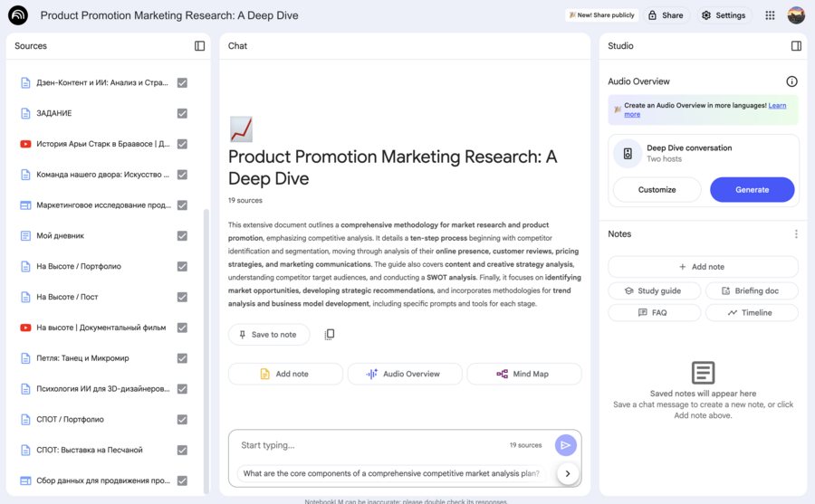Open the Notes three-dot menu
The image size is (815, 504).
coord(796,234)
